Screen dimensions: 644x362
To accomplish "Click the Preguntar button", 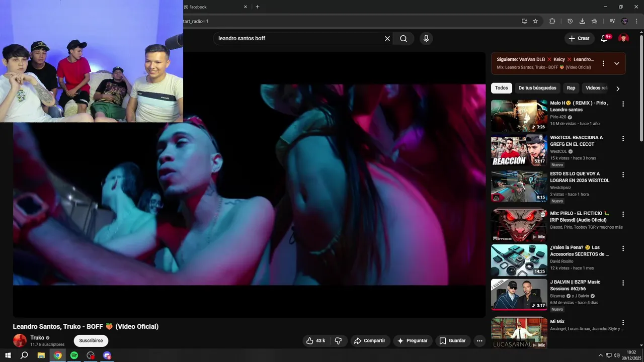I will (x=413, y=341).
